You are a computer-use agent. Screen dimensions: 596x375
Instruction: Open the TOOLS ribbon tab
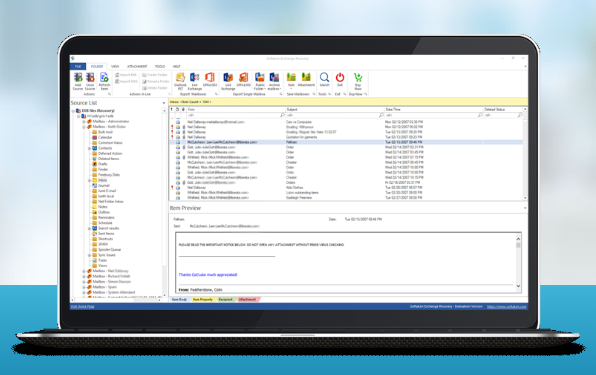point(160,66)
